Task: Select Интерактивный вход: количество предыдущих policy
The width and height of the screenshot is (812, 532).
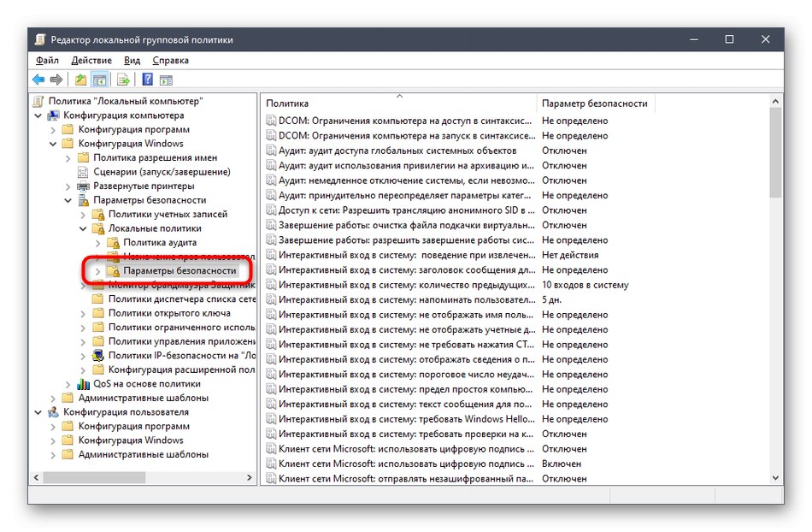Action: pos(407,285)
